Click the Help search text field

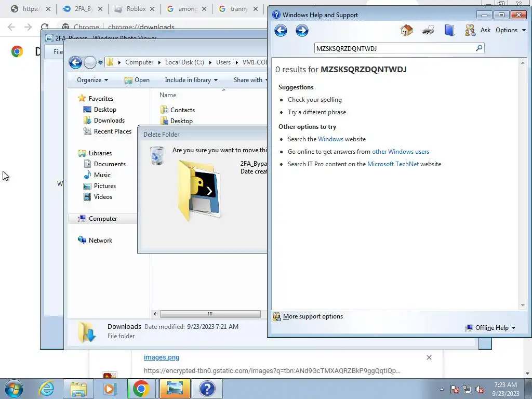click(395, 48)
